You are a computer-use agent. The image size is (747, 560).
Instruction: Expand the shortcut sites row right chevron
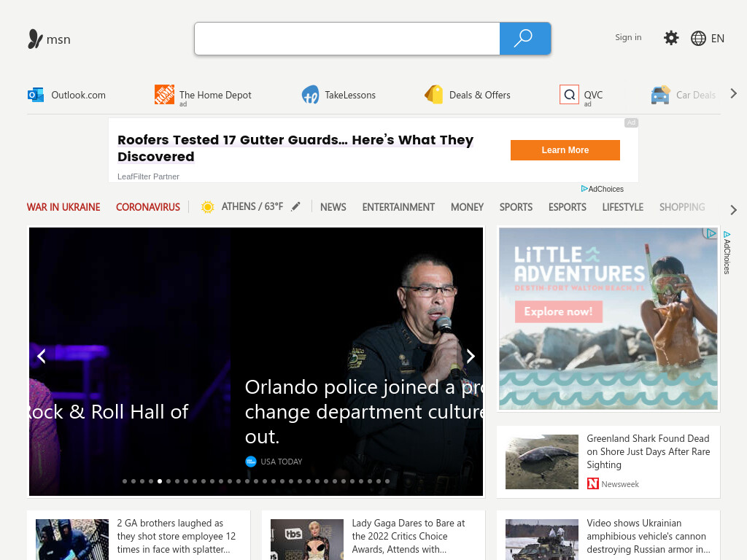click(734, 94)
